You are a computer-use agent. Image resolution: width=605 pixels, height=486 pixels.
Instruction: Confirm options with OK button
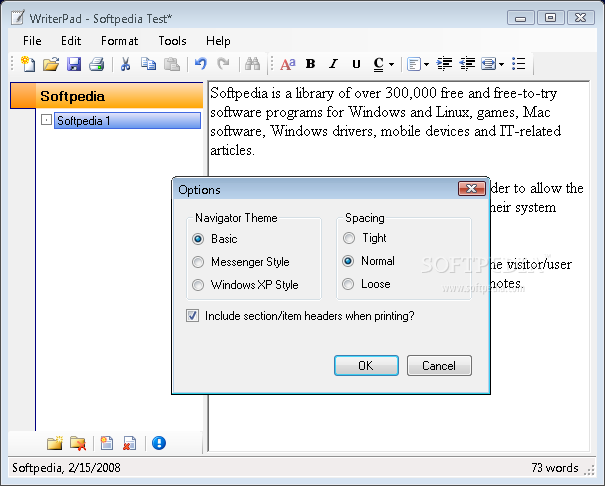pos(366,365)
